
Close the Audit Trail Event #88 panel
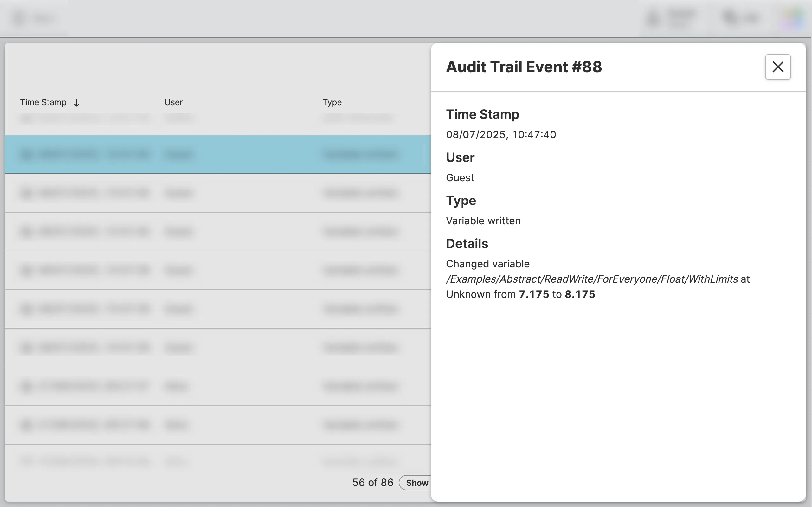pos(777,67)
